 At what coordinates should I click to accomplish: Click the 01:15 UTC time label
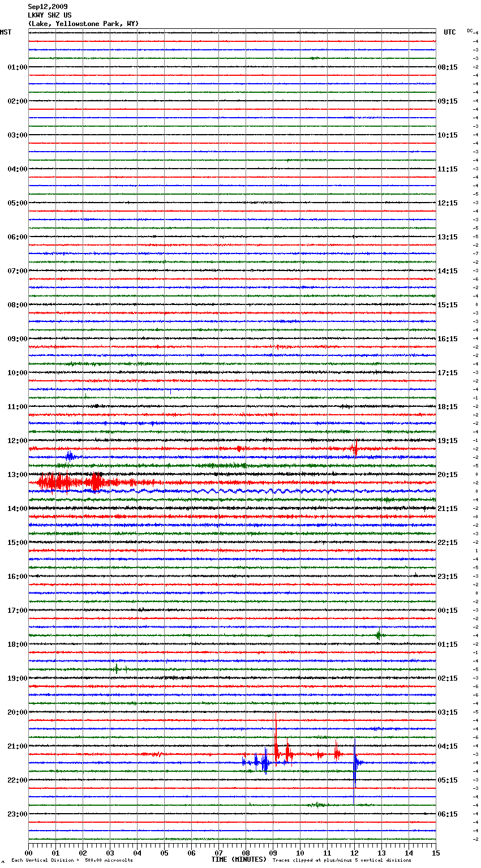pyautogui.click(x=448, y=644)
